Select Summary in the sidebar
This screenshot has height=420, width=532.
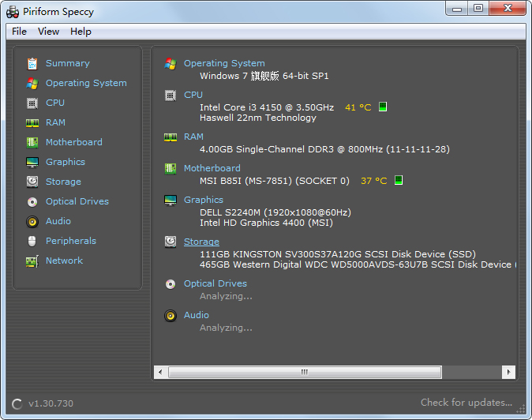click(x=67, y=63)
